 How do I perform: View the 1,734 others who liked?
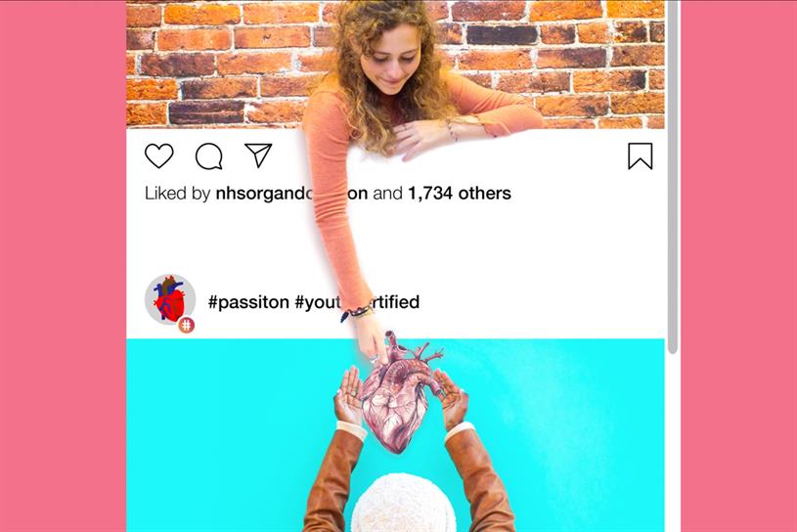[x=460, y=193]
